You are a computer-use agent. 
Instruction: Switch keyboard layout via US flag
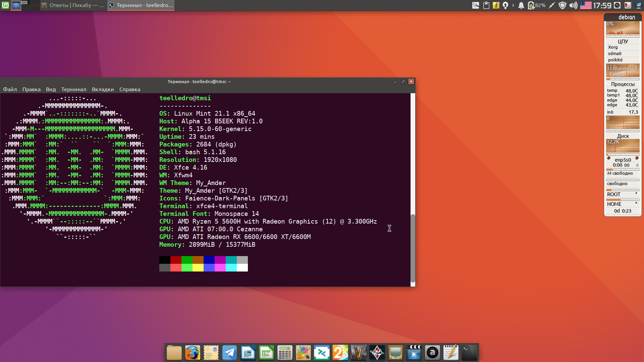point(586,5)
